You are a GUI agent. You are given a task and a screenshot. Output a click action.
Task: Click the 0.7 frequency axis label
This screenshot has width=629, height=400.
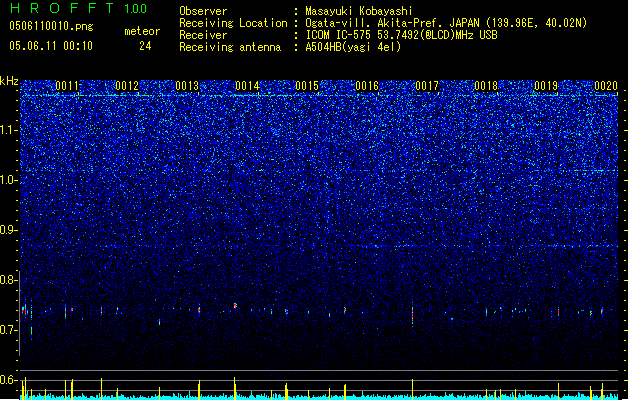tap(9, 330)
